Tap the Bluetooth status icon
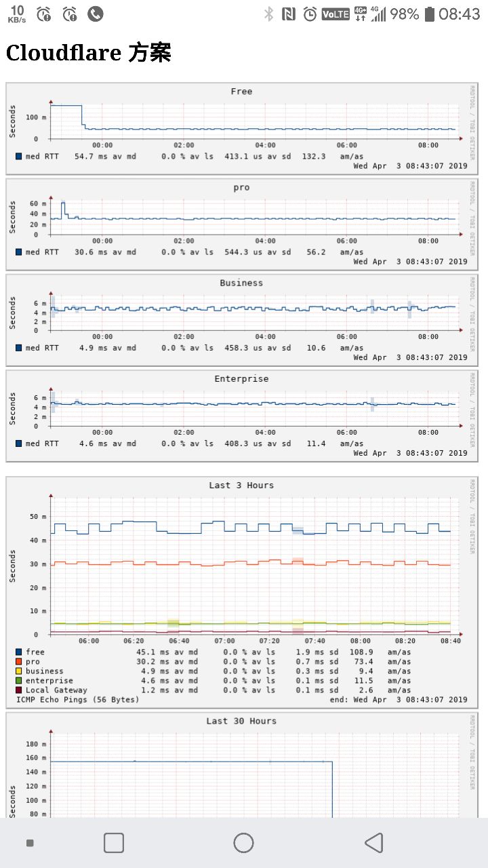The image size is (488, 868). tap(268, 14)
